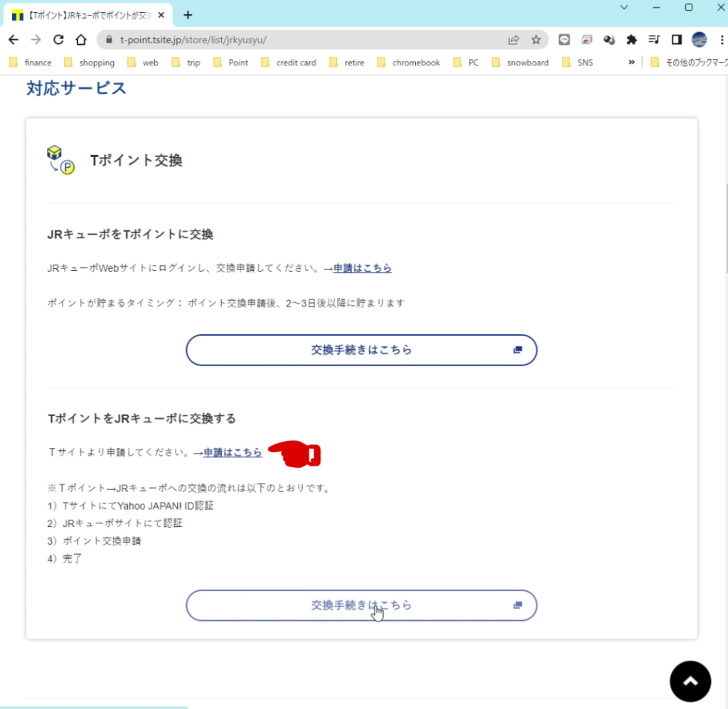Screen dimensions: 728x709
Task: Click 交換手続きはこちら button below 4) 完了
Action: [361, 605]
